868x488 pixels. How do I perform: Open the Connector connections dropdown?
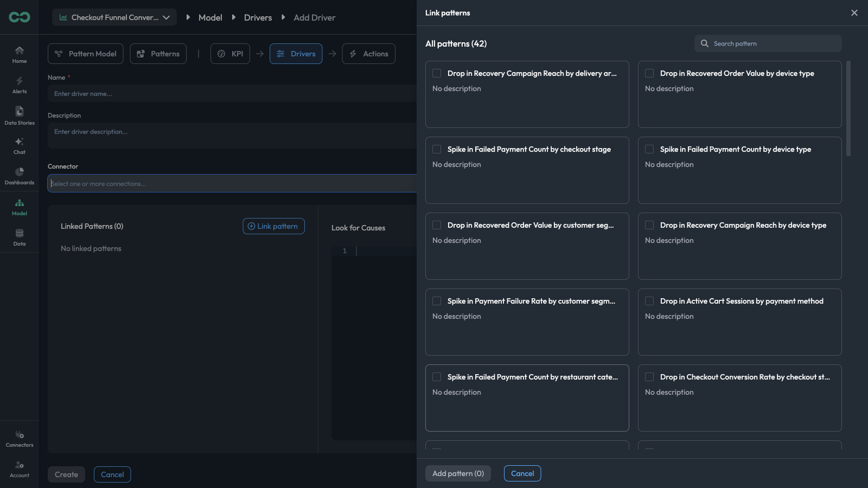232,183
